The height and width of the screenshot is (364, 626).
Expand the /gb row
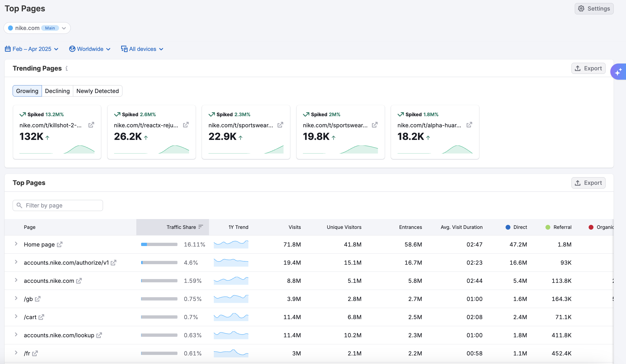point(16,298)
